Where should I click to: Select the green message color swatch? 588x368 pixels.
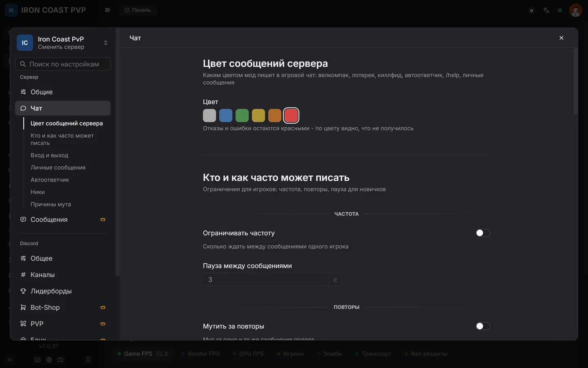242,115
